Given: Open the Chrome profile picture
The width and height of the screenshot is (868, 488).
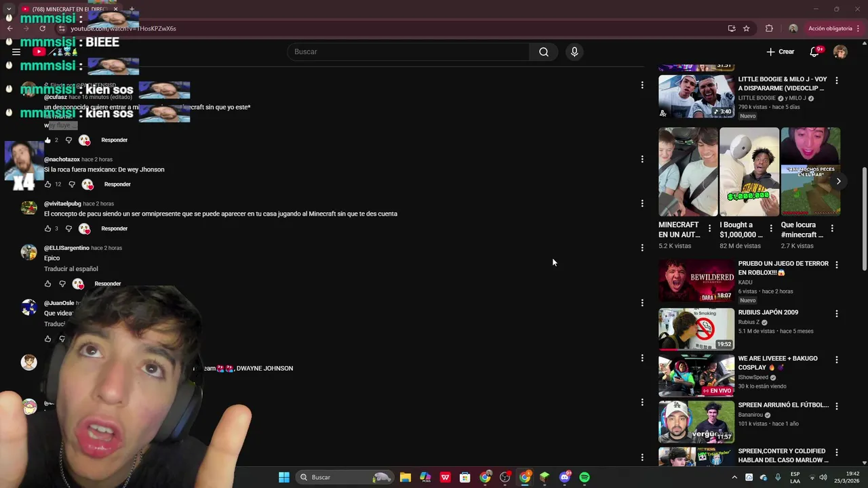Looking at the screenshot, I should click(793, 28).
